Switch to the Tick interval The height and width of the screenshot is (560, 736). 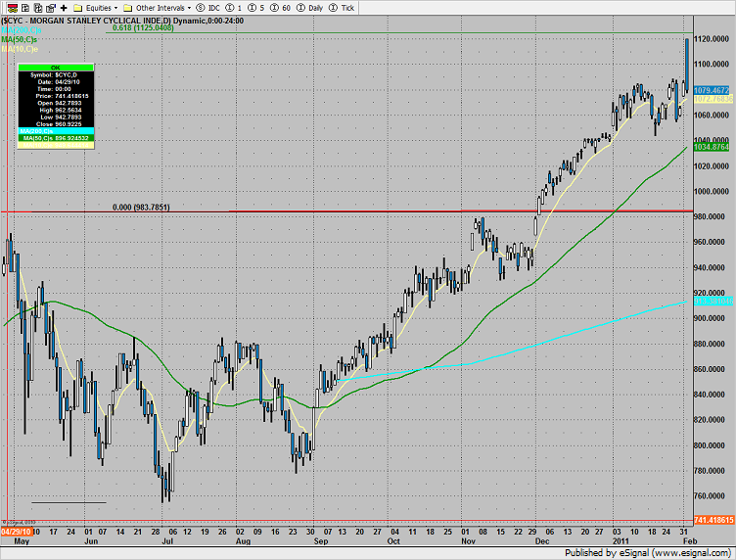coord(342,8)
